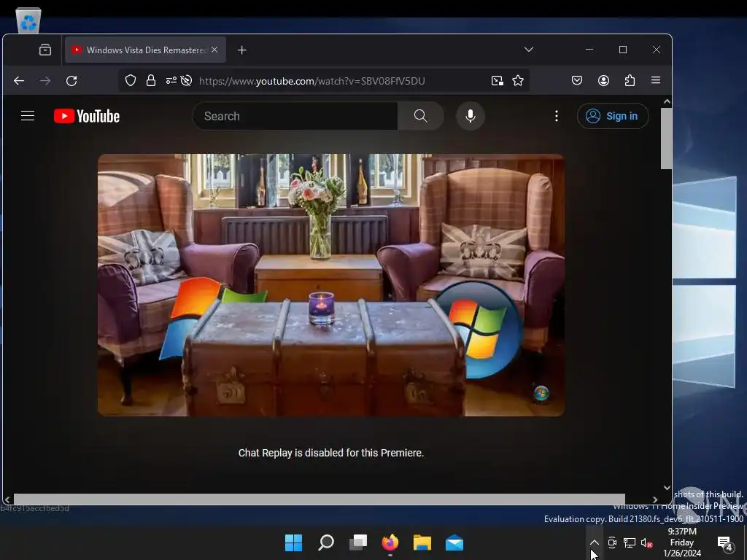The image size is (747, 560).
Task: Switch to the Windows Vista Dies Remastered tab
Action: coord(145,50)
